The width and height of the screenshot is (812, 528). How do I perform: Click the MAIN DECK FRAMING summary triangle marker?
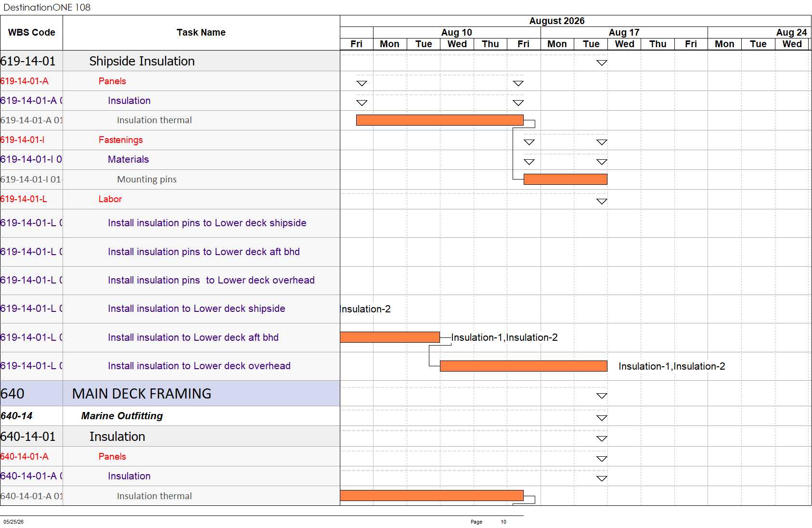[602, 396]
